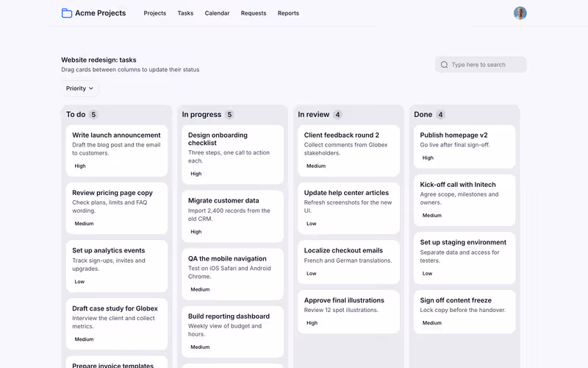Viewport: 588px width, 368px height.
Task: Click High tag on 'Approve final illustrations'
Action: pyautogui.click(x=312, y=323)
